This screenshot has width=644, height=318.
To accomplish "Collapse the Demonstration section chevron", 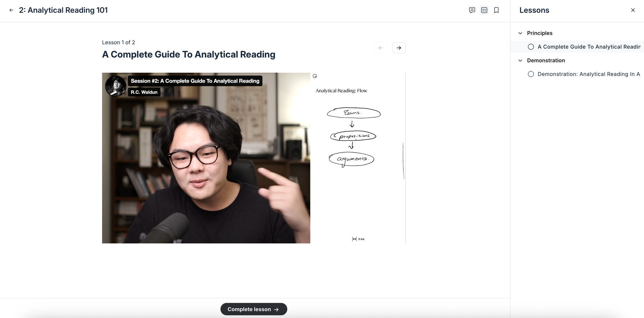I will click(520, 61).
